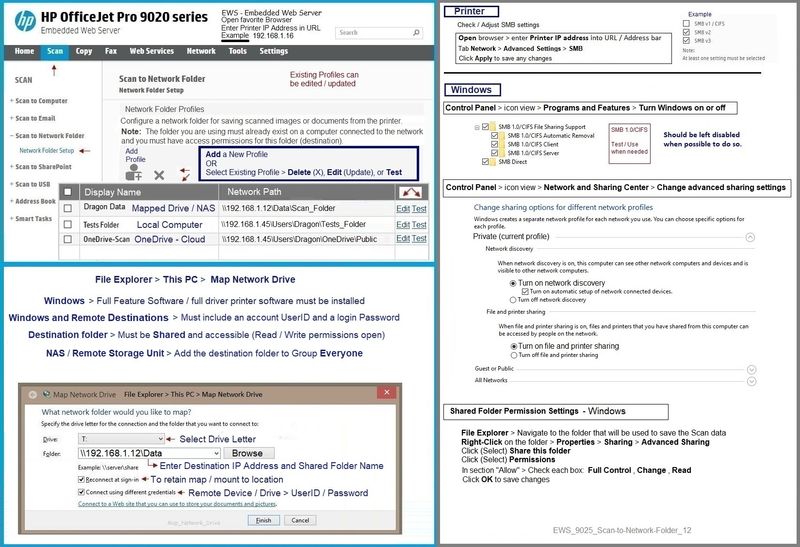Open the Network tab

click(x=201, y=51)
